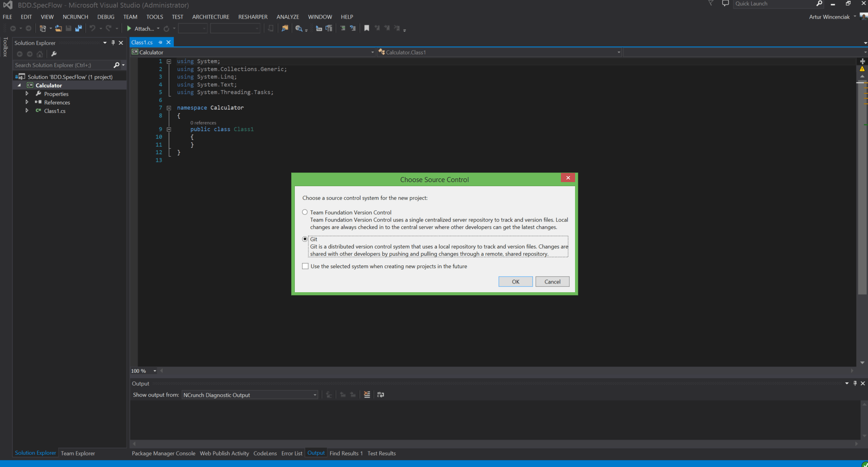Click the Search Solution Explorer field
The height and width of the screenshot is (467, 868).
(63, 65)
